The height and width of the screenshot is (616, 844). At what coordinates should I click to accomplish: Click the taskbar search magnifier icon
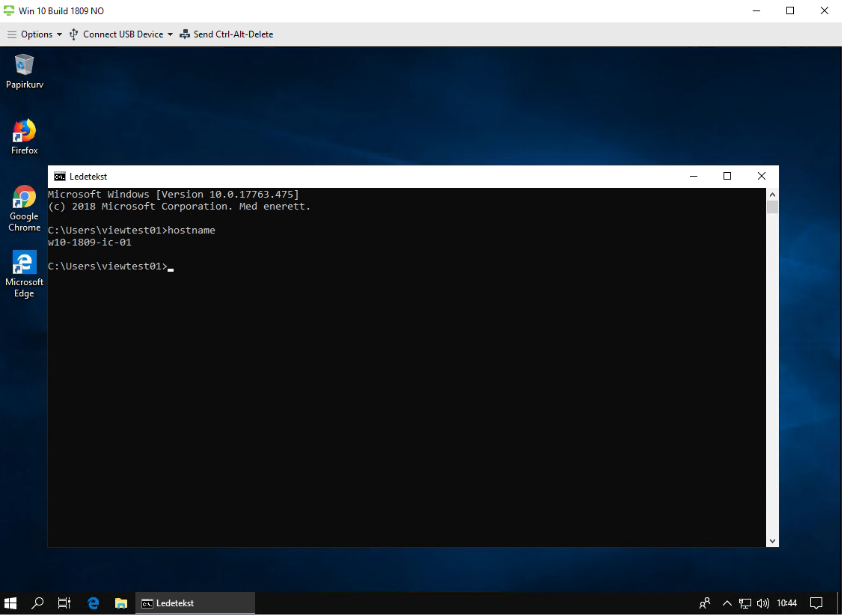click(x=37, y=603)
